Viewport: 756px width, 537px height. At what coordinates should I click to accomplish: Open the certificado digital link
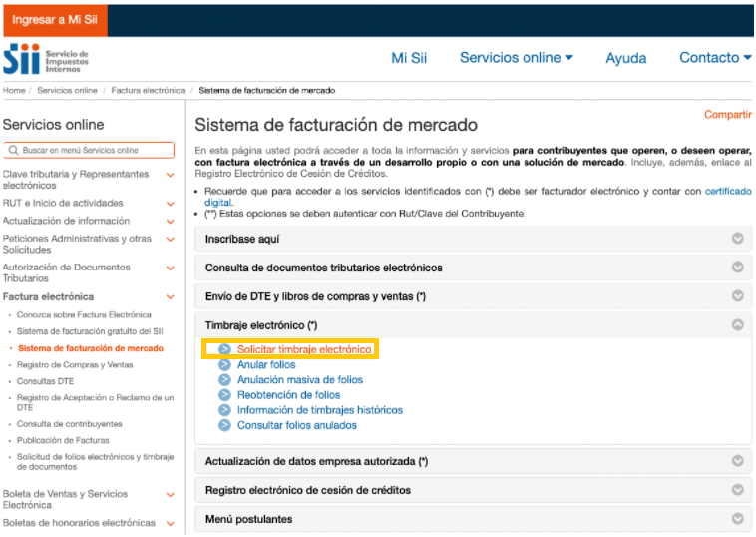pyautogui.click(x=728, y=191)
